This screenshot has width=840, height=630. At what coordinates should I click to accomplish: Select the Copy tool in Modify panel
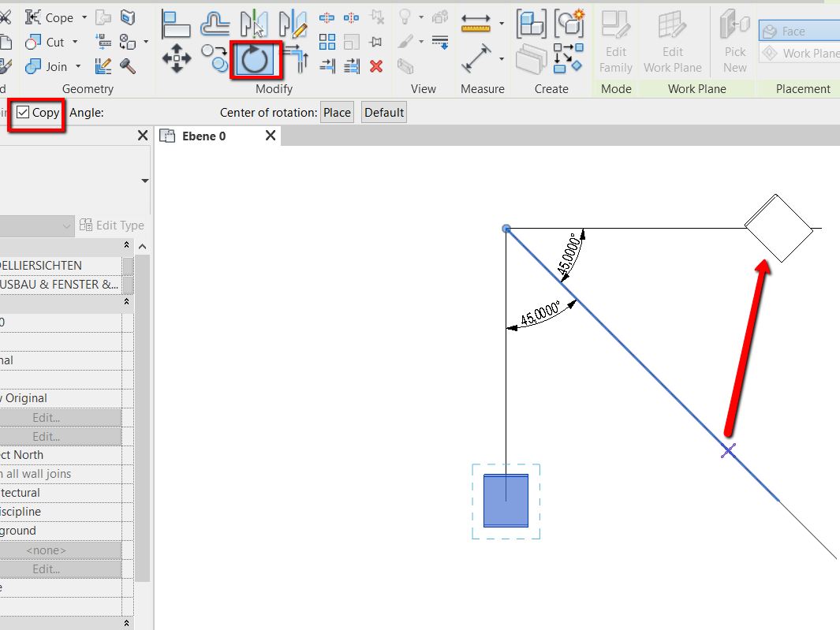coord(214,58)
